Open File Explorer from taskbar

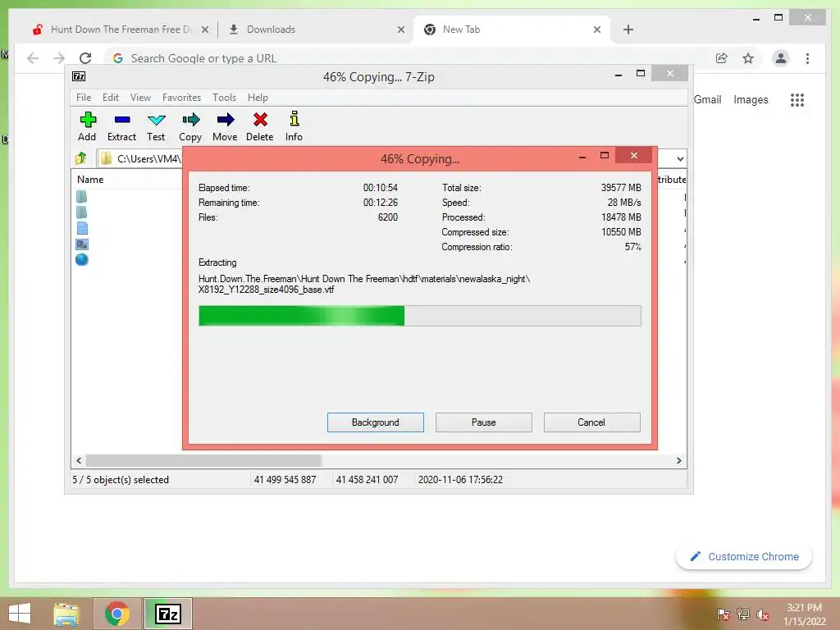pos(66,614)
